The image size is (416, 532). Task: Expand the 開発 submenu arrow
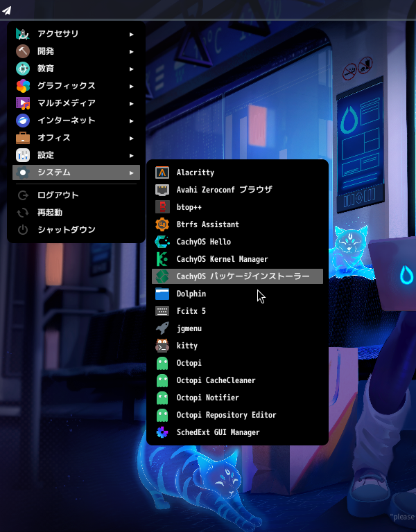coord(132,51)
